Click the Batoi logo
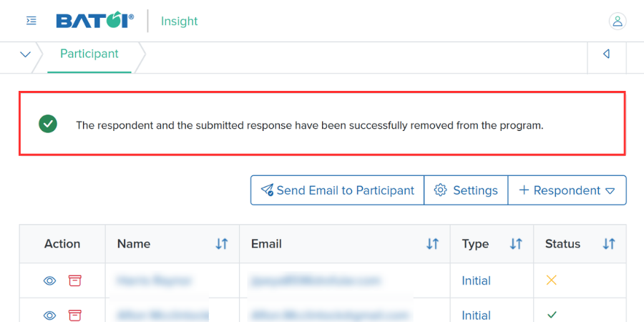644x322 pixels. [x=95, y=20]
